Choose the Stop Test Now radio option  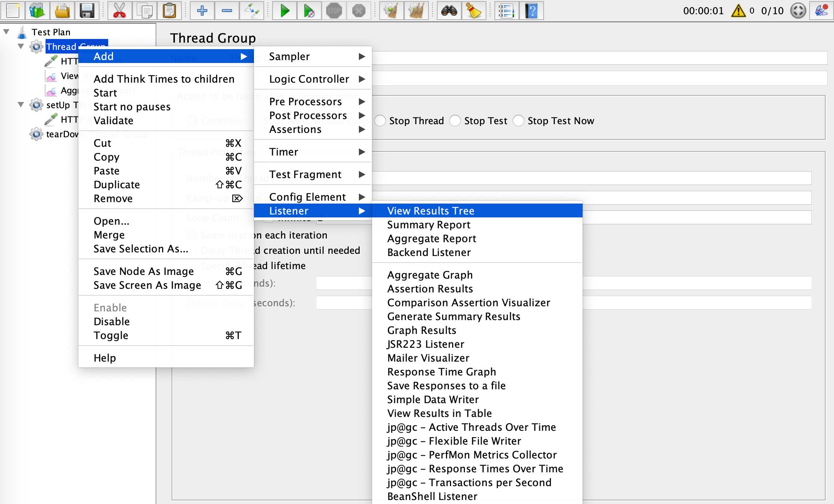click(x=518, y=121)
